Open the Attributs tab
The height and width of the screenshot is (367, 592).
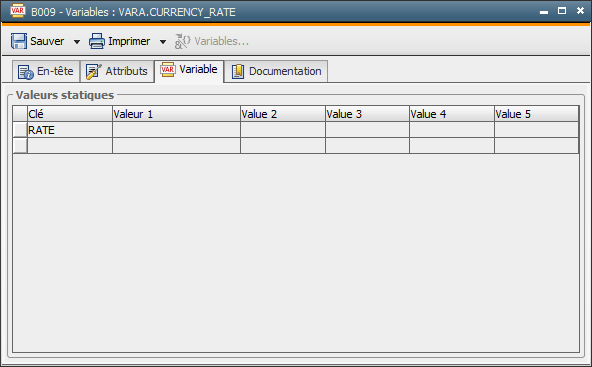point(117,71)
